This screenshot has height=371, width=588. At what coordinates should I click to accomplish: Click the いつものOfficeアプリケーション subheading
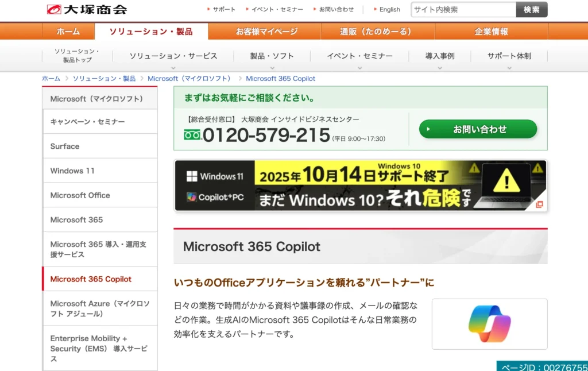(x=304, y=283)
